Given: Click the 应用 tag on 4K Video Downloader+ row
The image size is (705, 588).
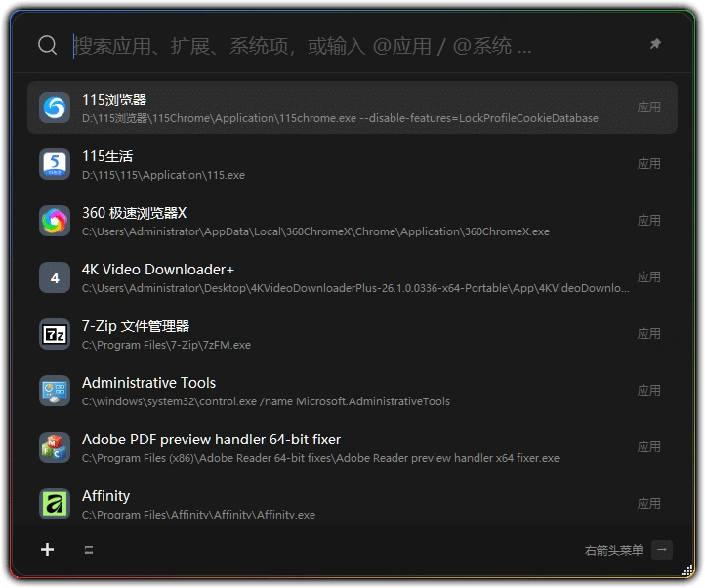Looking at the screenshot, I should pyautogui.click(x=648, y=277).
